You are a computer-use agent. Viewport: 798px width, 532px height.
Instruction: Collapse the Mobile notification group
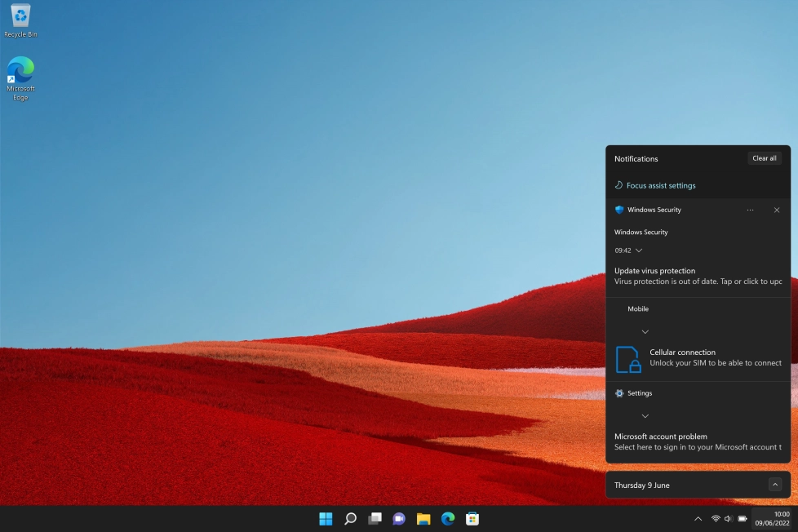[x=645, y=331]
